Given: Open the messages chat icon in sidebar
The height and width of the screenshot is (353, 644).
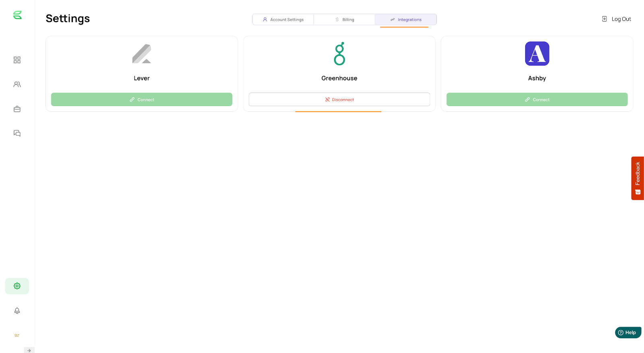Looking at the screenshot, I should coord(17,133).
